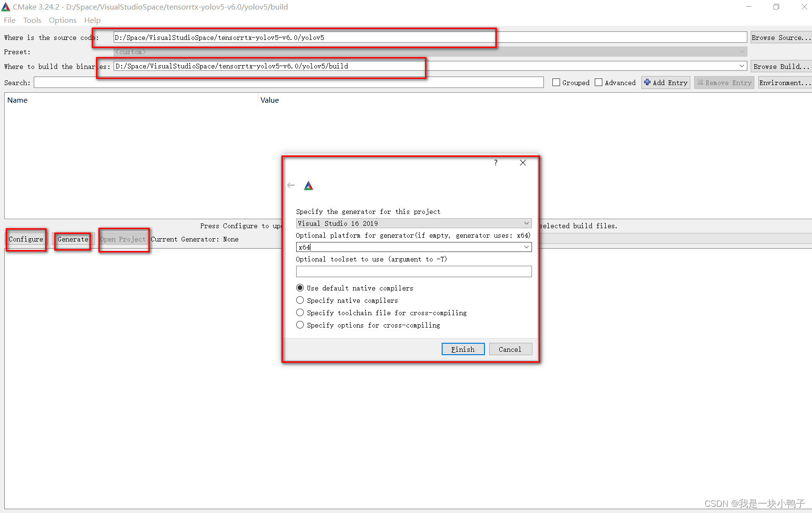Open the Help menu
The width and height of the screenshot is (812, 513).
[x=92, y=20]
